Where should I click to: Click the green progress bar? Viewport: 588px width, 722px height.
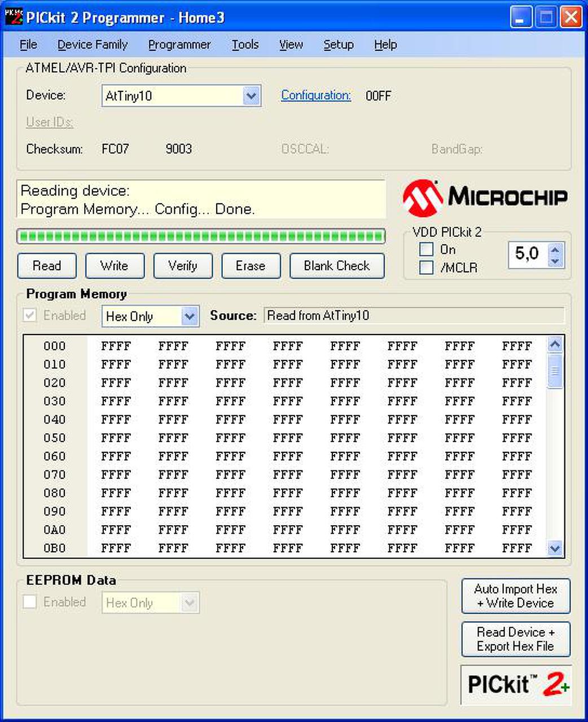point(201,236)
